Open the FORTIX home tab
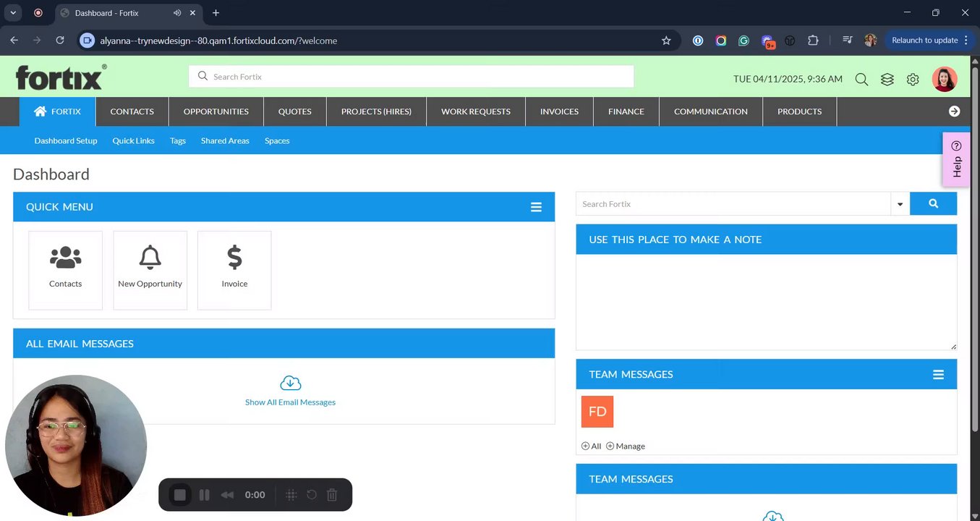 (57, 111)
